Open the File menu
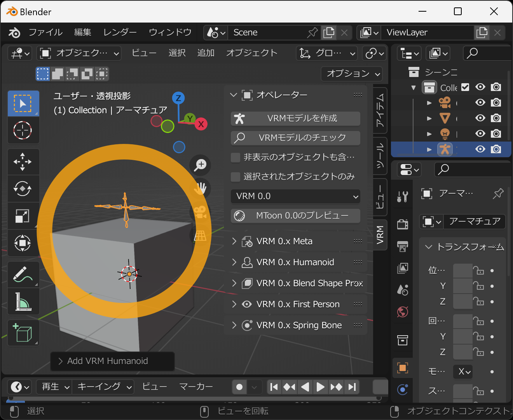The height and width of the screenshot is (420, 513). coord(45,33)
